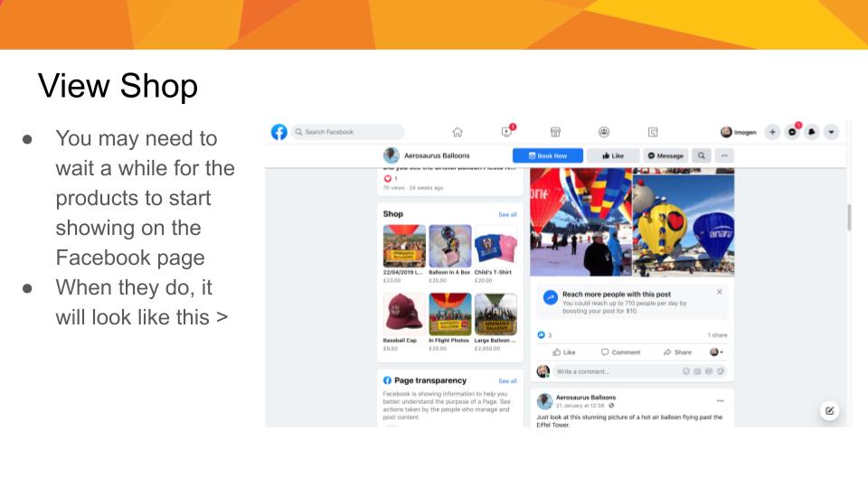The width and height of the screenshot is (868, 488).
Task: Open the Messenger icon with red badge
Action: tap(792, 132)
